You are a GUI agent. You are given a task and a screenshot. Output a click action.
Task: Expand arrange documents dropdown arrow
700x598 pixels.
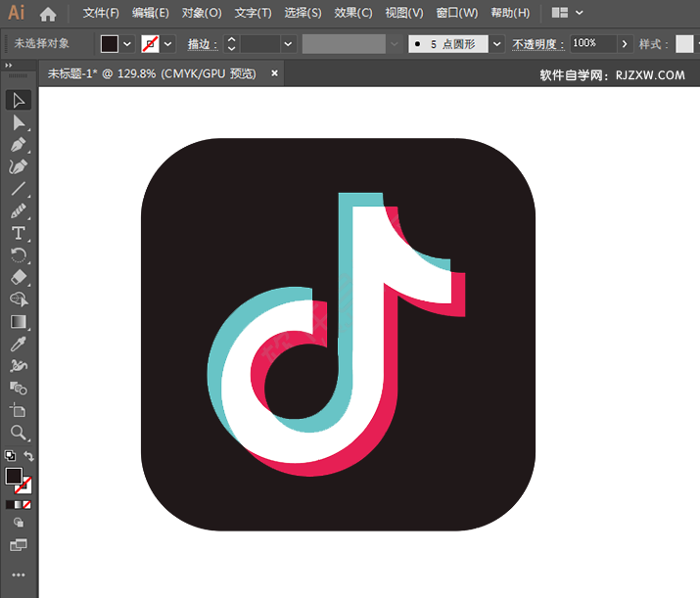[x=579, y=13]
